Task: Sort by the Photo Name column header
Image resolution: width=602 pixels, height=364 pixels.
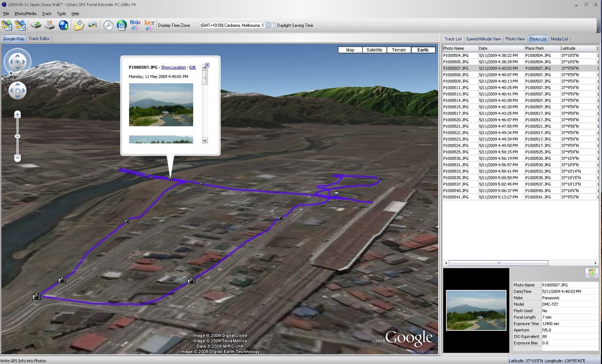Action: (460, 48)
